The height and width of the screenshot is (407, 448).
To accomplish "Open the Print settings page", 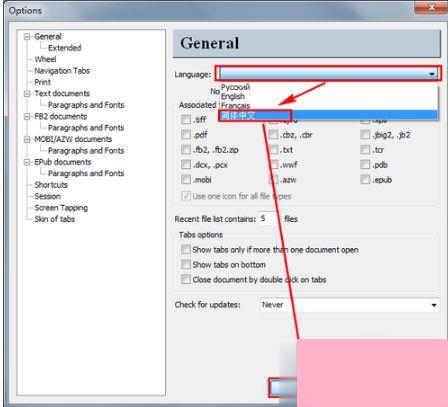I will 43,82.
